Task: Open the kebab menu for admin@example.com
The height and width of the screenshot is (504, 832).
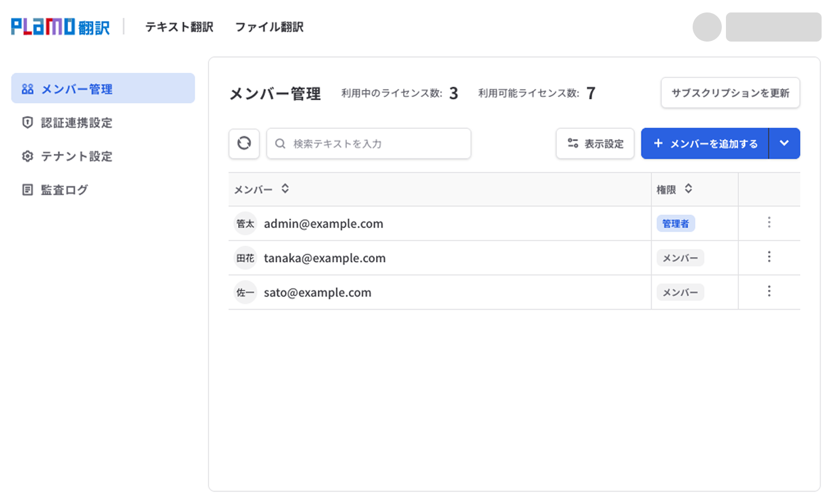Action: tap(769, 223)
